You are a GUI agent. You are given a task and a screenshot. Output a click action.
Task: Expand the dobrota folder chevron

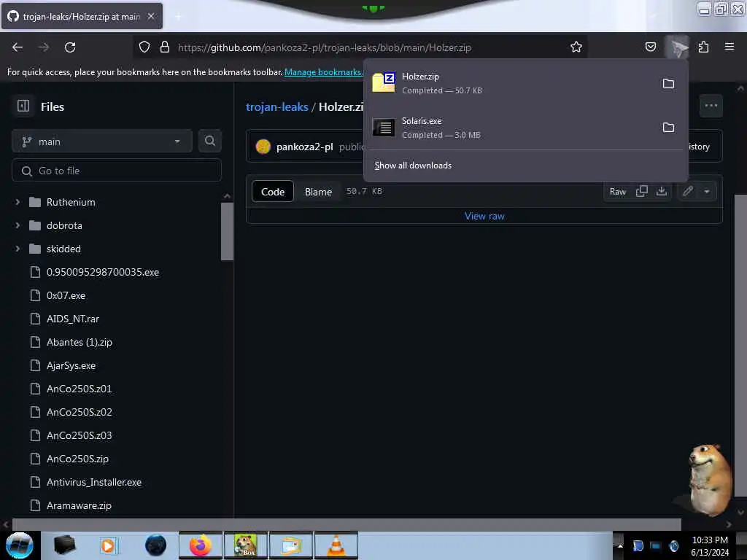pyautogui.click(x=18, y=225)
